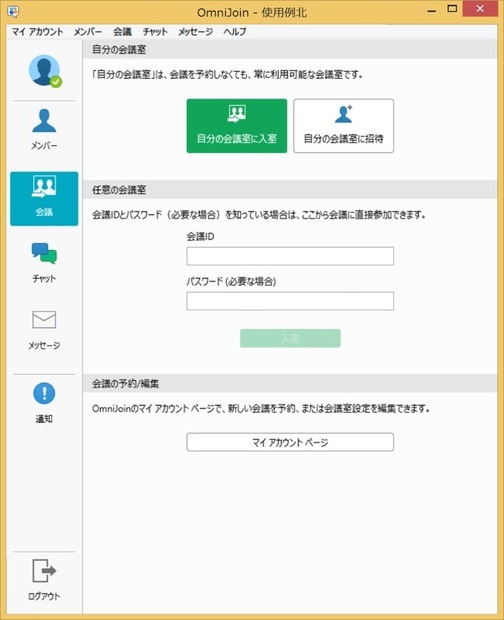
Task: Click 自分の会議室に招待 button
Action: click(x=344, y=126)
